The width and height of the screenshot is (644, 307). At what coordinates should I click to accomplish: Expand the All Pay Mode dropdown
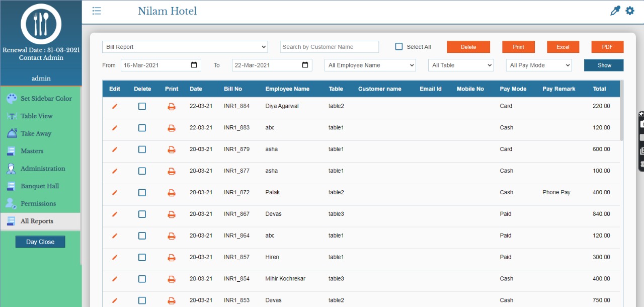click(539, 65)
